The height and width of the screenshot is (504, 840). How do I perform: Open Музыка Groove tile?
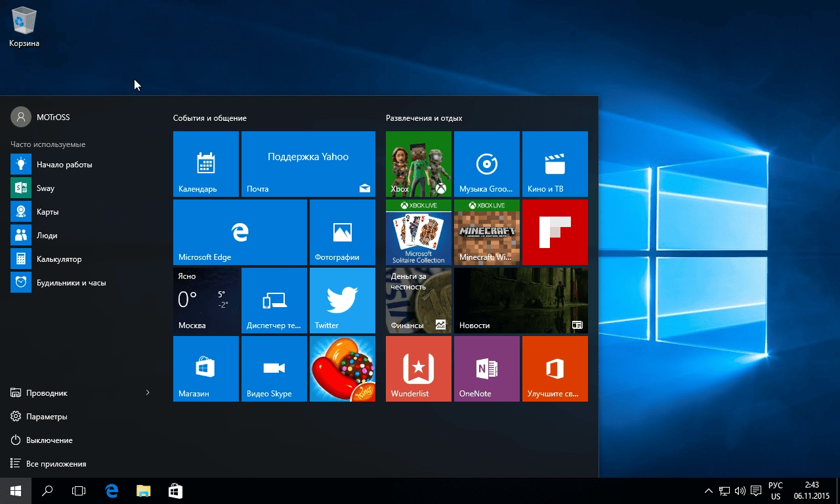click(487, 164)
